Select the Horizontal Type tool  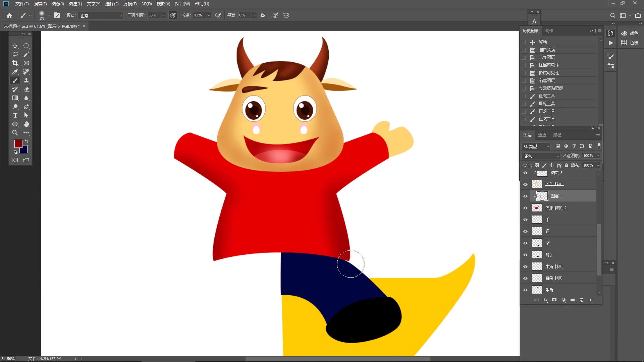(15, 115)
